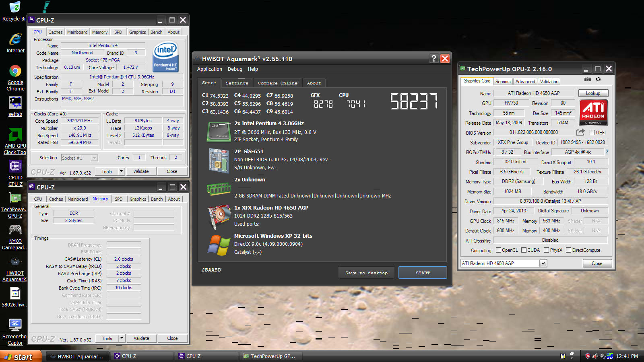644x362 pixels.
Task: Click the Core Speed 3424.91 MHz field
Action: point(80,121)
